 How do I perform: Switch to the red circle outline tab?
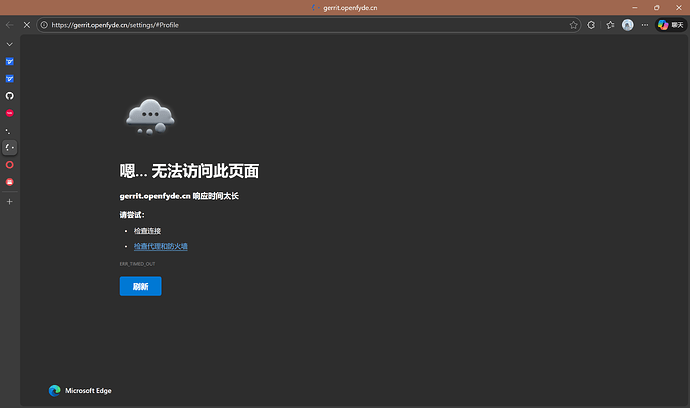(10, 164)
